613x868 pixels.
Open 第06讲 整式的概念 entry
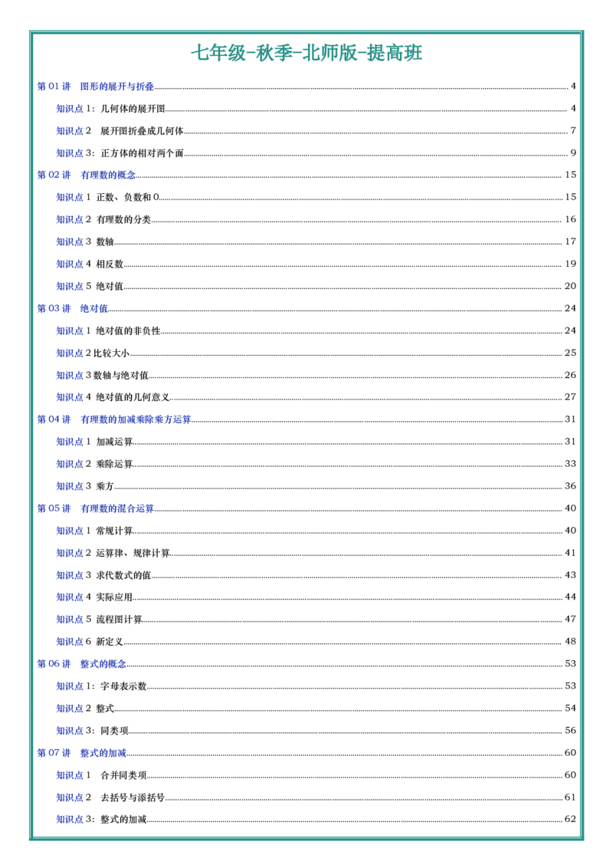[306, 664]
